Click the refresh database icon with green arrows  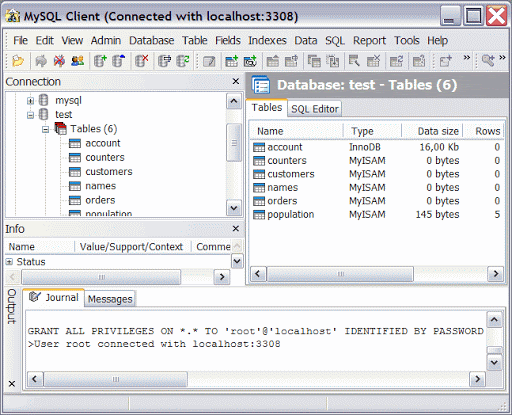tap(183, 61)
